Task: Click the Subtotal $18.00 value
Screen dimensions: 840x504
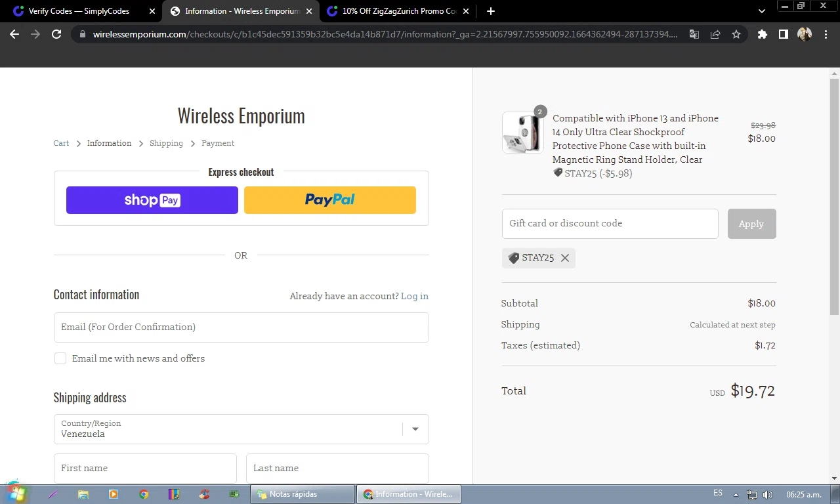Action: coord(762,303)
